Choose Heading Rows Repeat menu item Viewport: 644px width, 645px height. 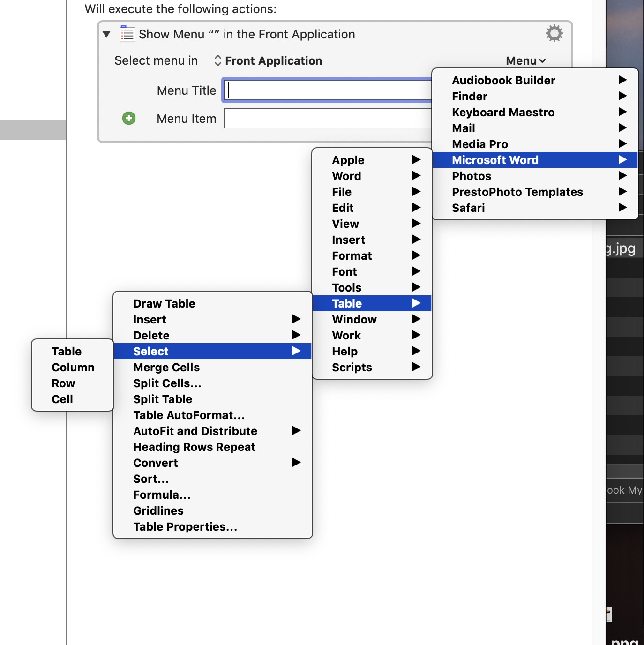coord(213,447)
